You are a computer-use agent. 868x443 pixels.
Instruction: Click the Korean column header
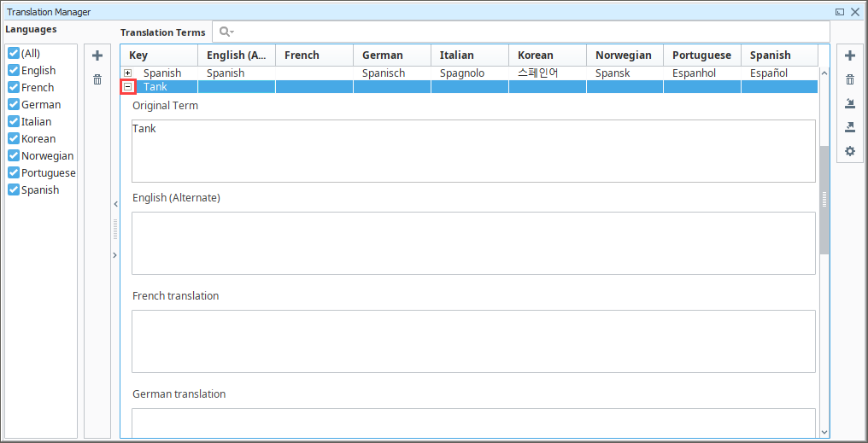[548, 55]
